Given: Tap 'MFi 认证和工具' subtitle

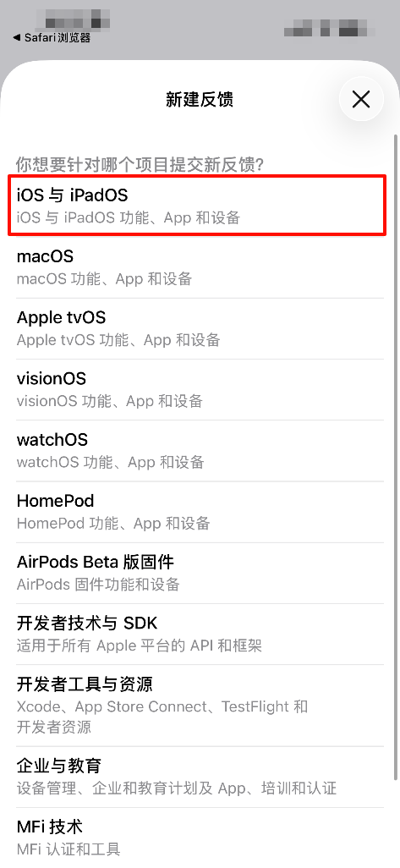Looking at the screenshot, I should tap(68, 849).
